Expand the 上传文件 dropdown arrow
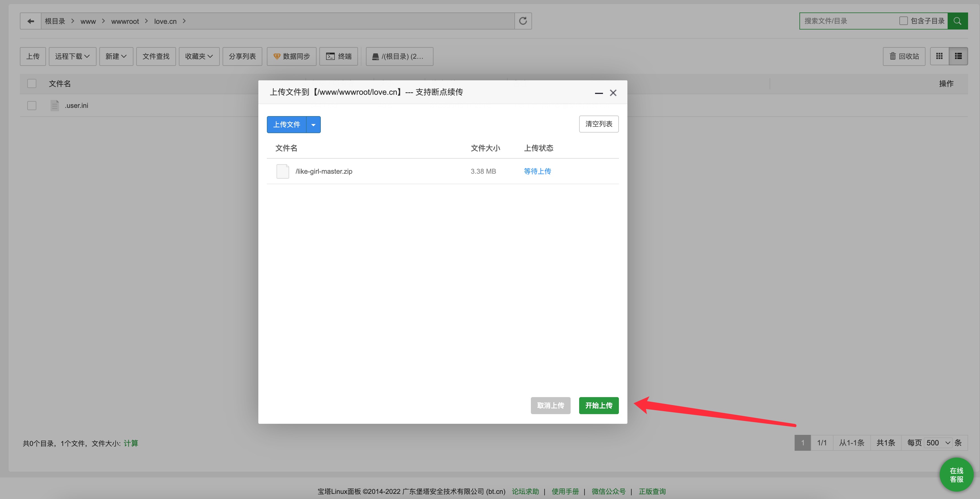 coord(313,125)
